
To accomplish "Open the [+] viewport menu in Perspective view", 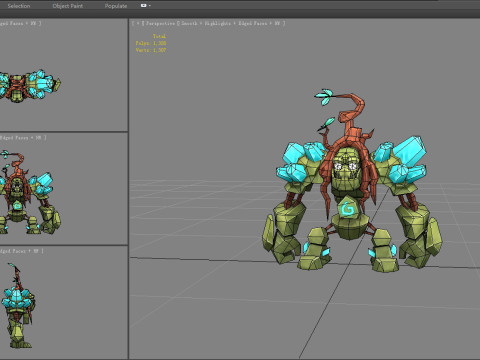I will [138, 23].
